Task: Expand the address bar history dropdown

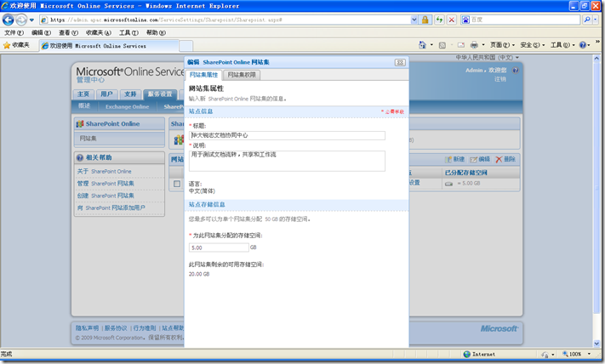Action: 414,20
